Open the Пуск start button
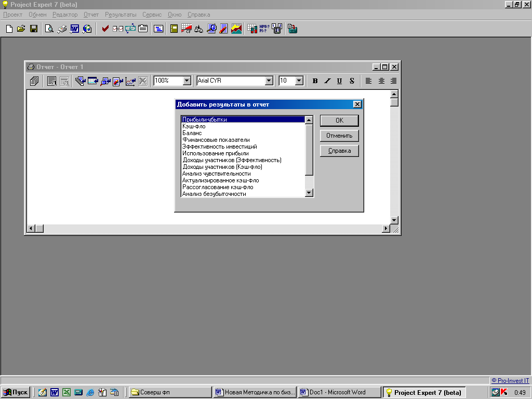 16,392
